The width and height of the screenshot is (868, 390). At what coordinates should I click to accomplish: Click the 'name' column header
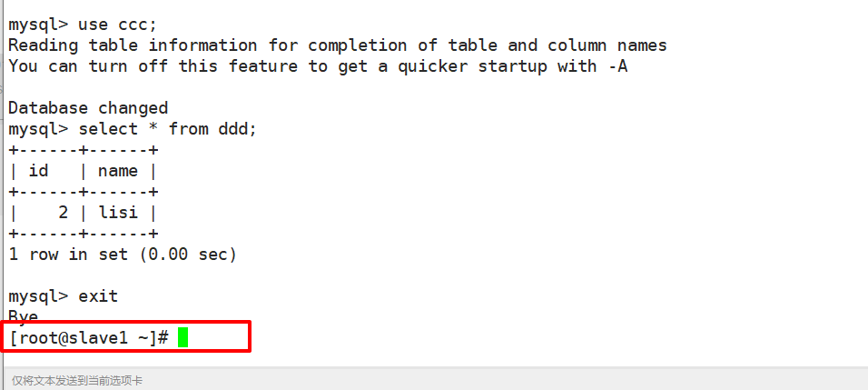tap(118, 171)
